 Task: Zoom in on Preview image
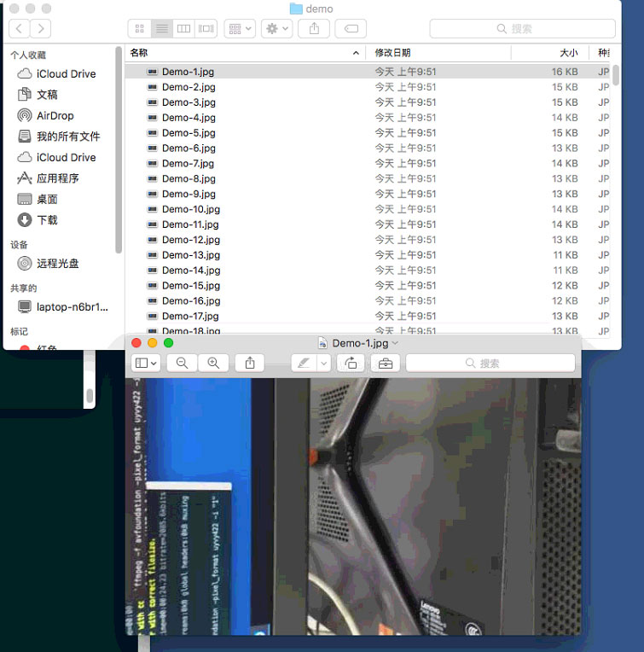coord(213,363)
